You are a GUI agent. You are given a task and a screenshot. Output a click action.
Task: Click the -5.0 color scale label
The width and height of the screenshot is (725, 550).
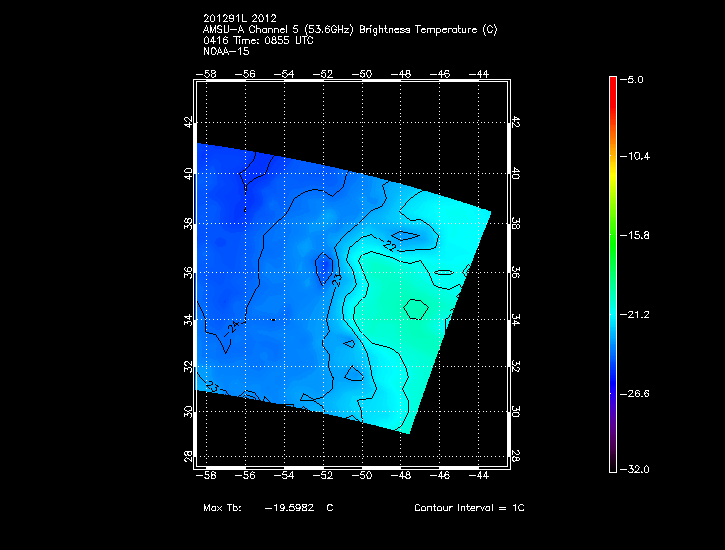pyautogui.click(x=636, y=78)
